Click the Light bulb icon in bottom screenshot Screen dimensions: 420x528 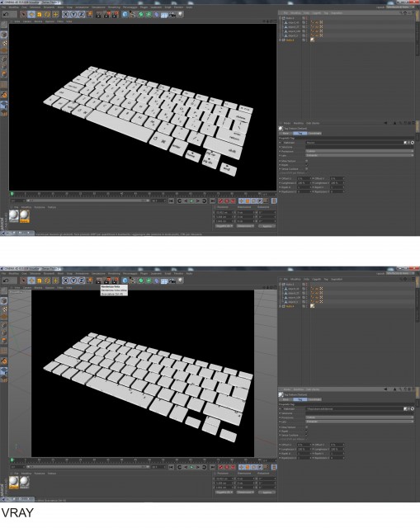180,280
